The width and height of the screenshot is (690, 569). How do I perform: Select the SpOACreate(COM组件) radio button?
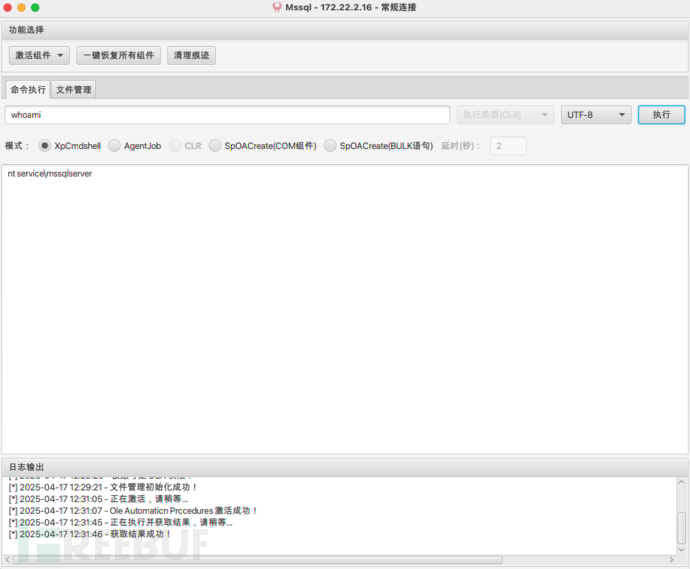[215, 146]
